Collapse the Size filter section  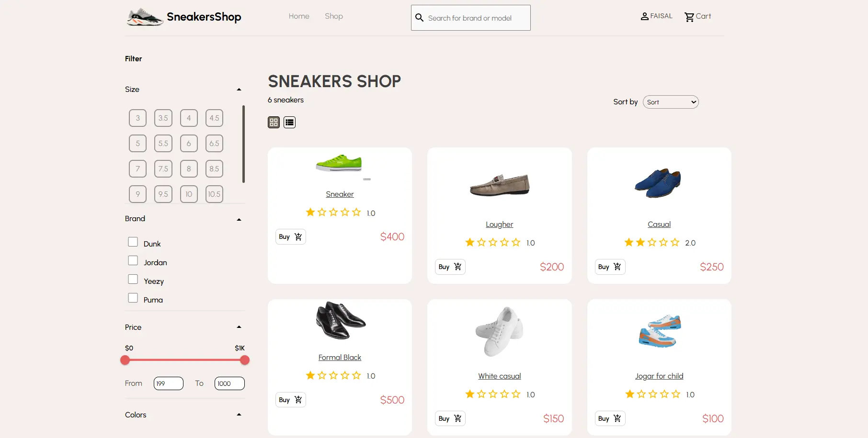click(239, 89)
